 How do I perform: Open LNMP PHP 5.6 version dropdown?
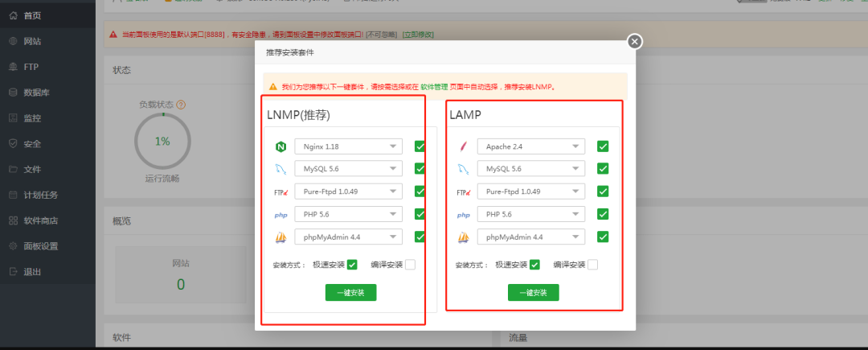(x=348, y=214)
